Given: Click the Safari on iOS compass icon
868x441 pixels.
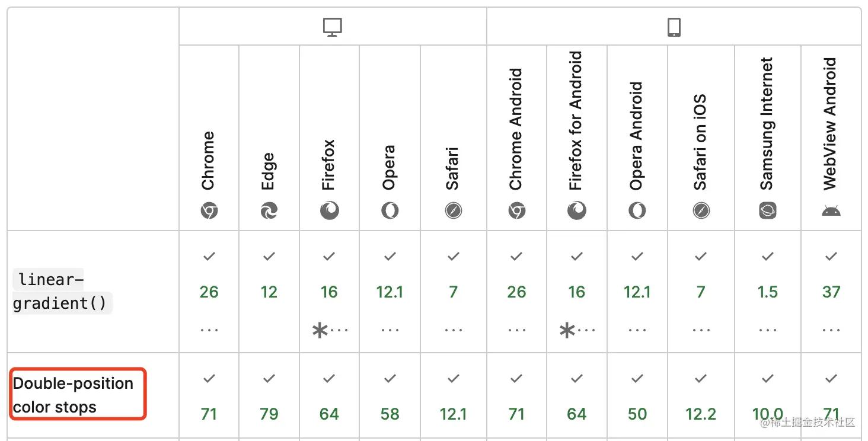Looking at the screenshot, I should (x=701, y=210).
